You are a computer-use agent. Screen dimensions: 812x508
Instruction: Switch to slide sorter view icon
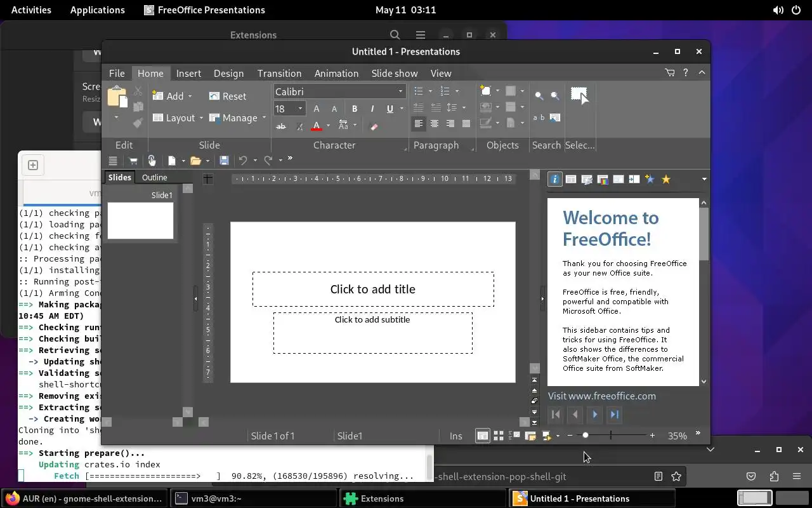coord(499,436)
